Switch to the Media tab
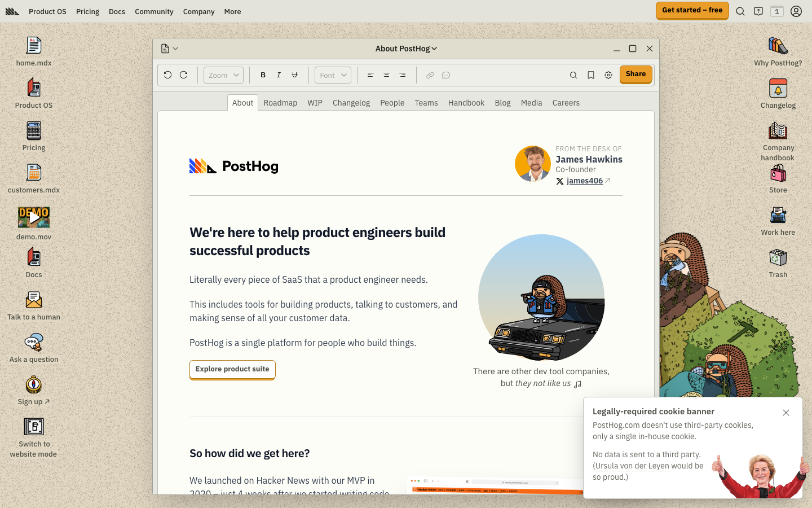The width and height of the screenshot is (812, 508). tap(531, 103)
